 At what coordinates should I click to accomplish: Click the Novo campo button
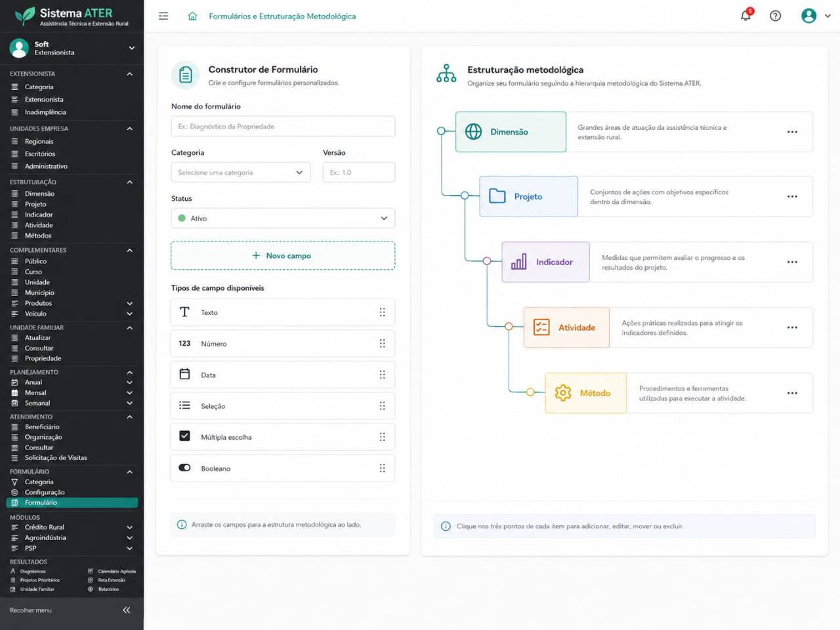click(283, 256)
